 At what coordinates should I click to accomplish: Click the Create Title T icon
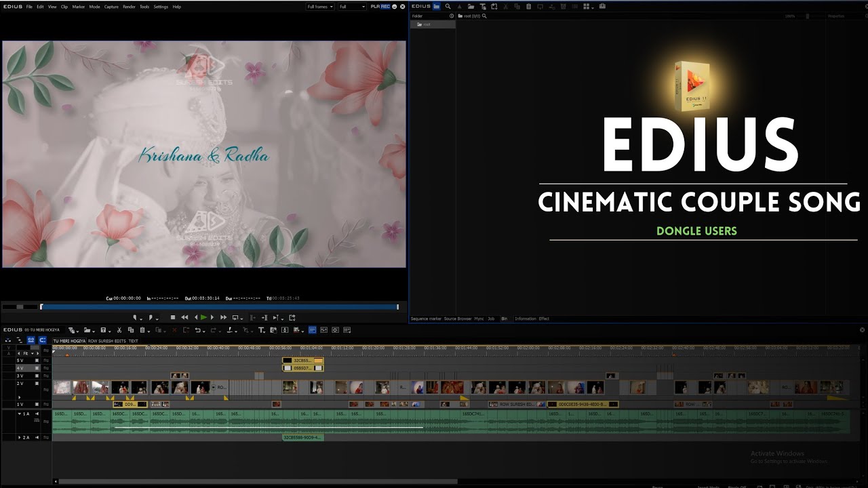(x=261, y=330)
